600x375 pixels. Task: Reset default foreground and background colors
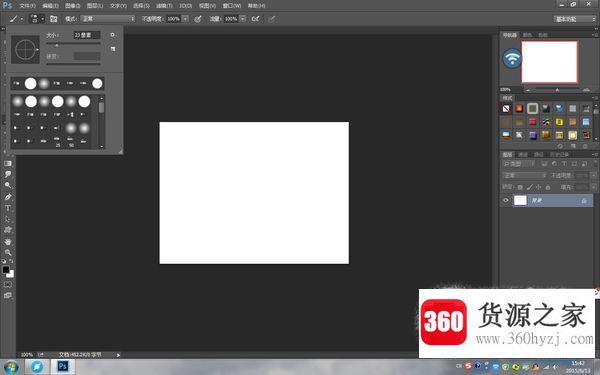tap(3, 262)
